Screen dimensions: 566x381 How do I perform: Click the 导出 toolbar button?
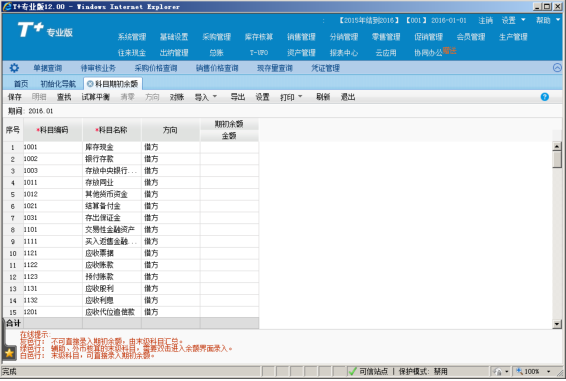click(238, 97)
